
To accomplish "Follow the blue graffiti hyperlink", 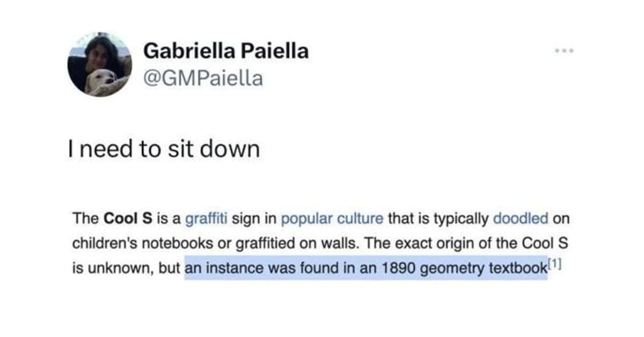I will 207,219.
